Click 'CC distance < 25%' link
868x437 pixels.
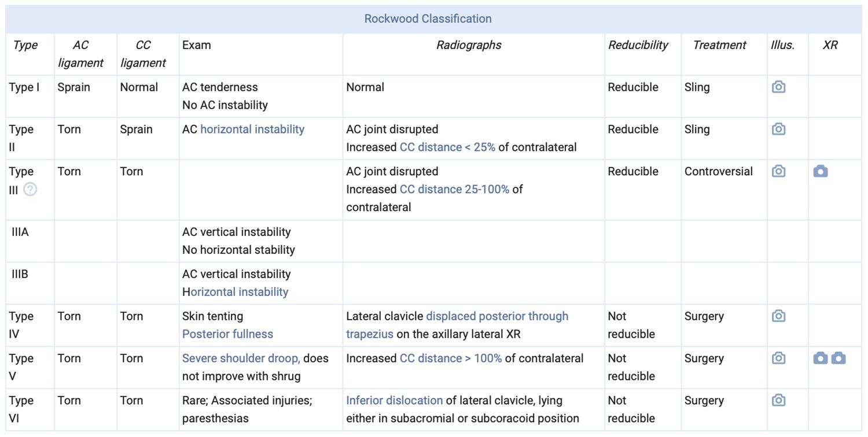click(447, 147)
